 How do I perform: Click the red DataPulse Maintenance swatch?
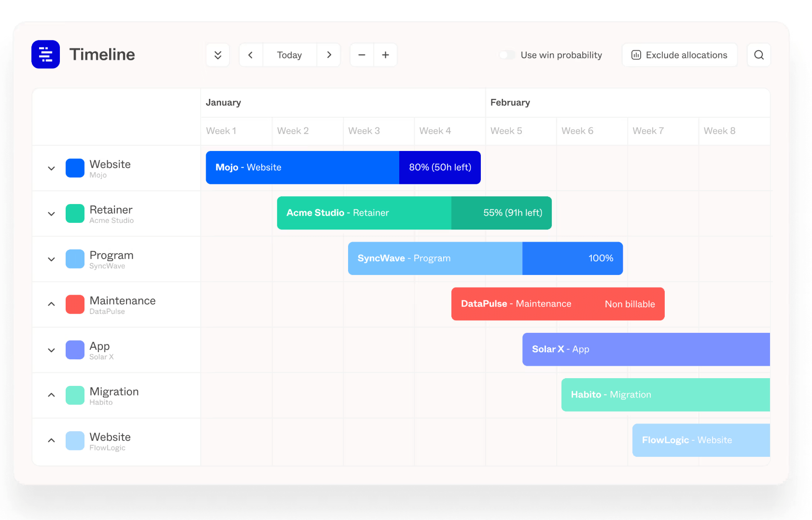[x=75, y=304]
